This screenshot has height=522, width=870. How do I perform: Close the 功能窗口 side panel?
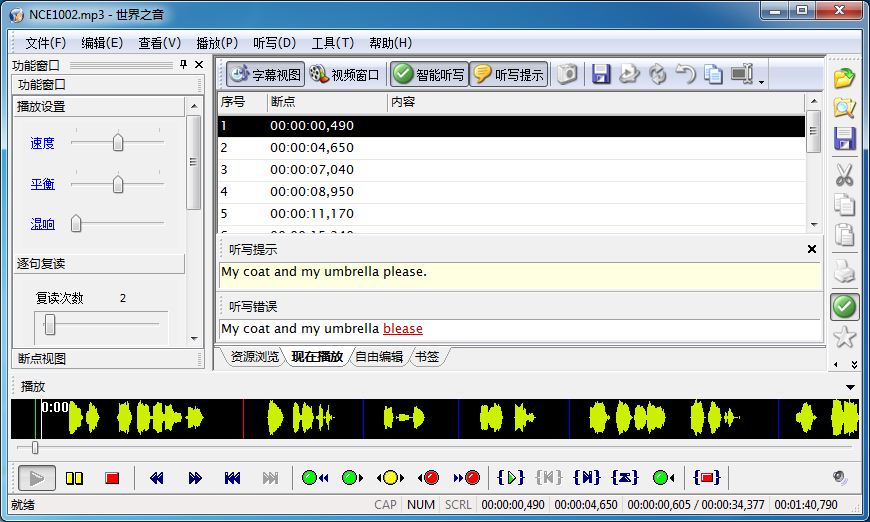[199, 64]
